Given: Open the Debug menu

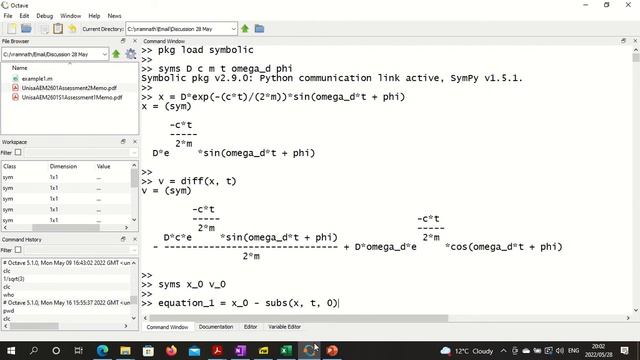Looking at the screenshot, I should click(44, 16).
